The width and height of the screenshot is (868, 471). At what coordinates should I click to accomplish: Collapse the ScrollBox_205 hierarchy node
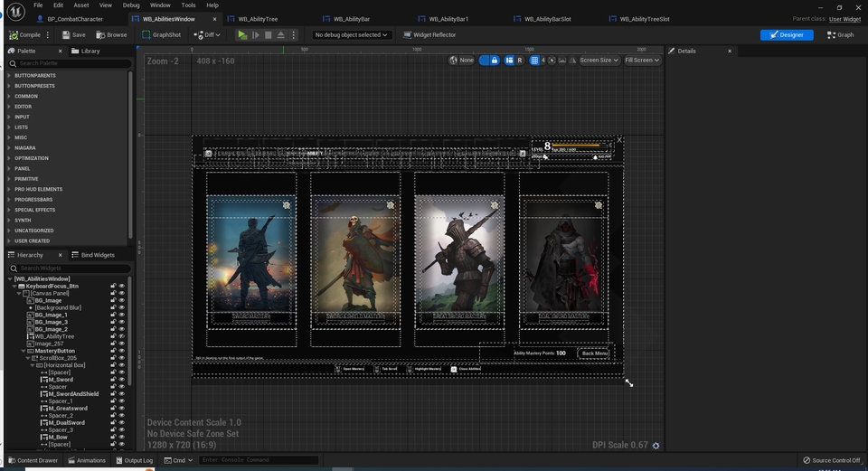(28, 358)
